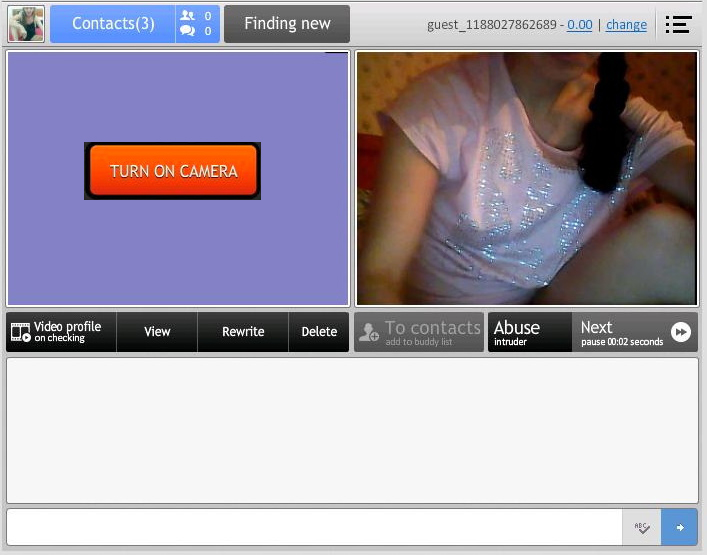
Task: Click Delete video profile button
Action: point(319,332)
